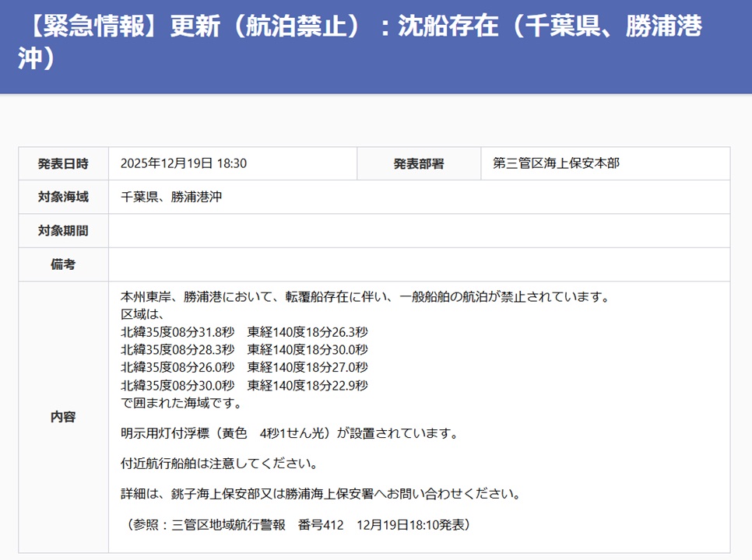
Task: Click the sentence about 転覆船存在 anchoring ban
Action: click(x=364, y=297)
